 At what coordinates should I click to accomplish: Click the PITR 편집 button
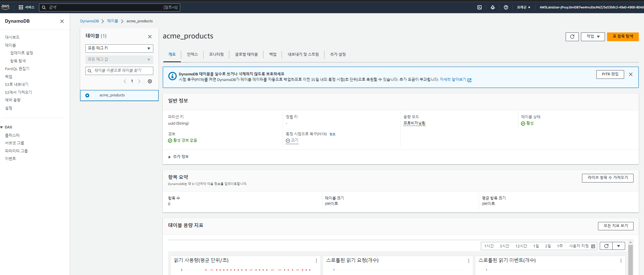coord(610,74)
